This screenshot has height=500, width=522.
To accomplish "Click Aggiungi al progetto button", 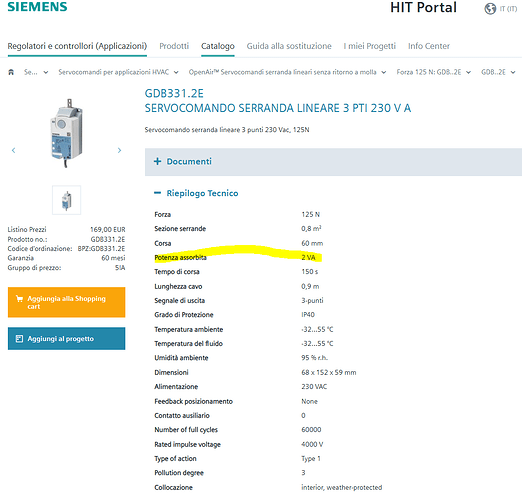I will (x=67, y=338).
